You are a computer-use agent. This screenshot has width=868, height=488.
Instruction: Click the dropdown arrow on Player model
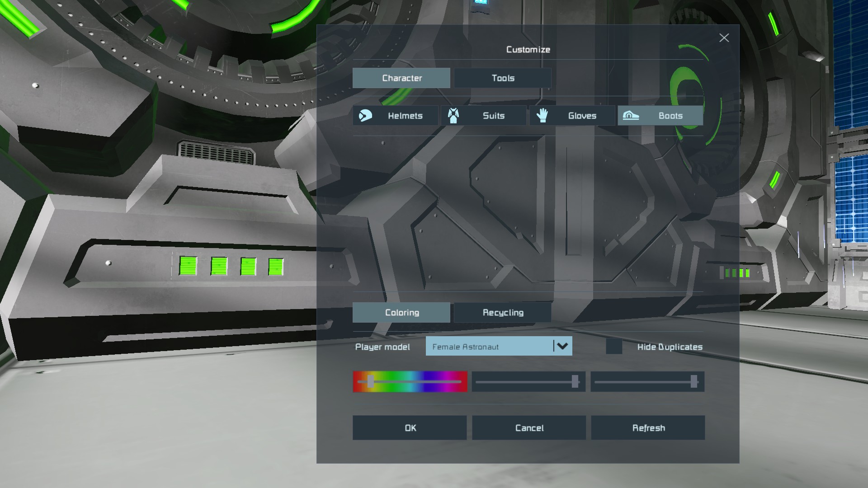coord(562,346)
